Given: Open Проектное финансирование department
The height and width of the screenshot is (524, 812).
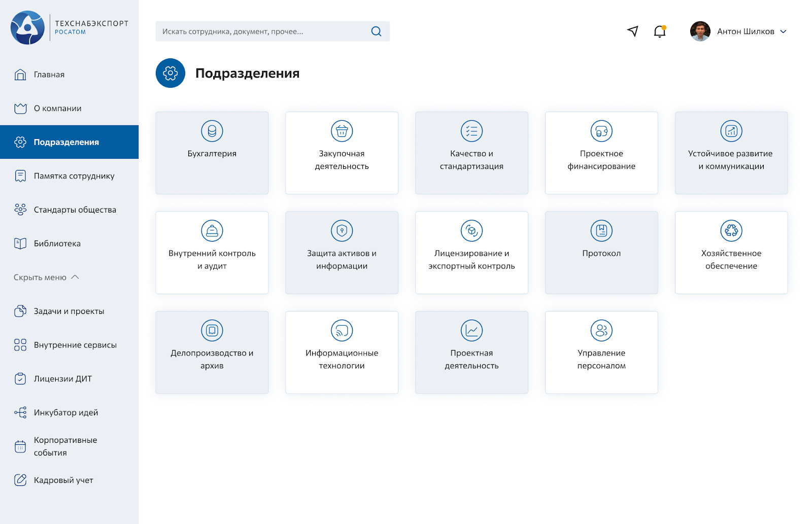Looking at the screenshot, I should point(601,153).
